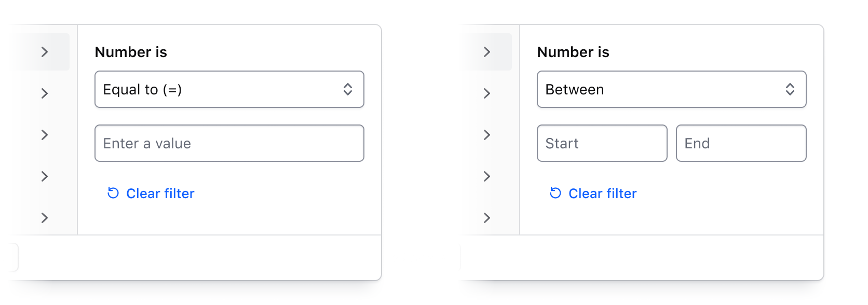This screenshot has height=305, width=868.
Task: Expand the fifth chevron row in left panel
Action: pos(45,218)
